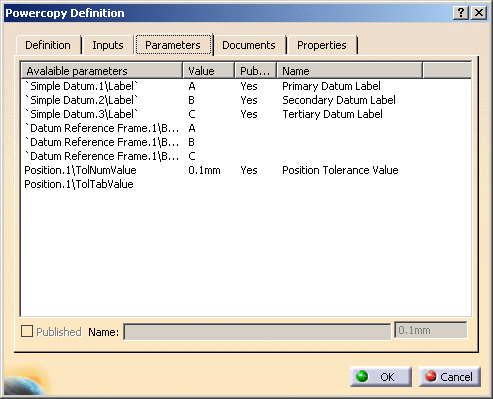
Task: Click the Value column header
Action: coord(209,71)
